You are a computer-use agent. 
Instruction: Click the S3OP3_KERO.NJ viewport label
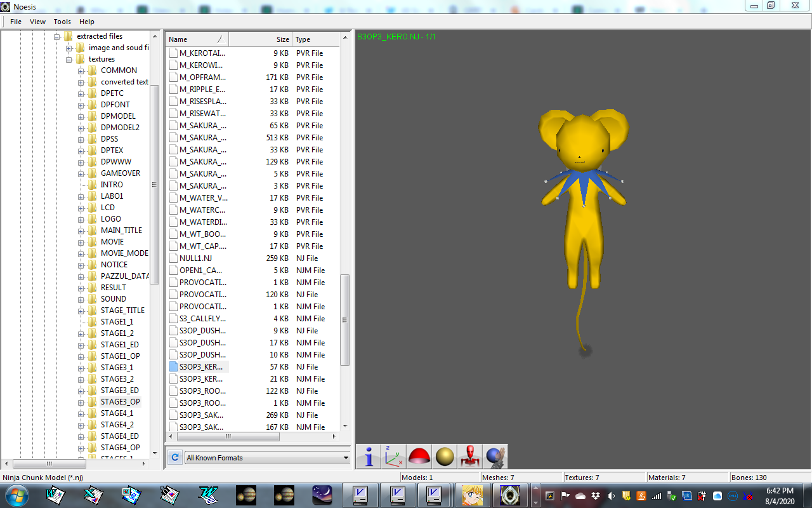[x=396, y=37]
